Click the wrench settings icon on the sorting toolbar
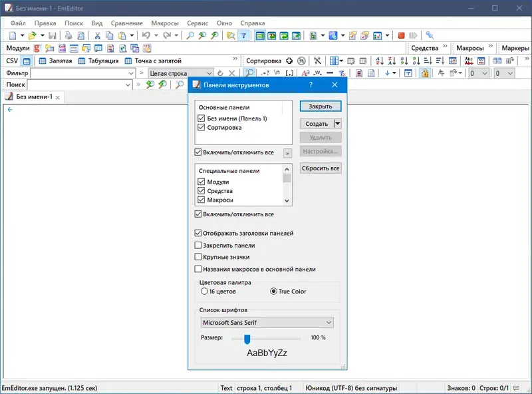532x394 pixels. tap(318, 61)
